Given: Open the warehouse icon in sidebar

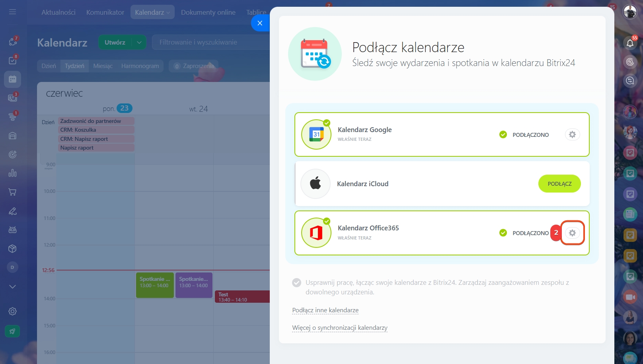Looking at the screenshot, I should pyautogui.click(x=12, y=136).
